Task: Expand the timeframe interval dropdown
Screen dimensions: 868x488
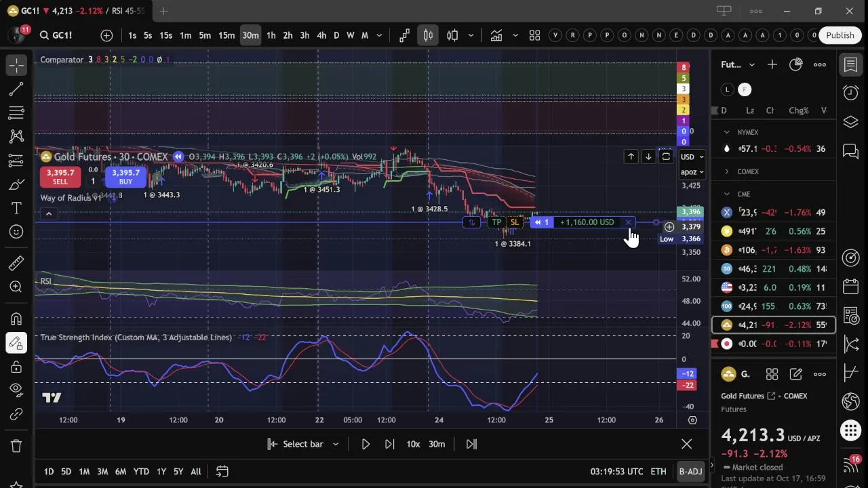Action: pyautogui.click(x=379, y=35)
